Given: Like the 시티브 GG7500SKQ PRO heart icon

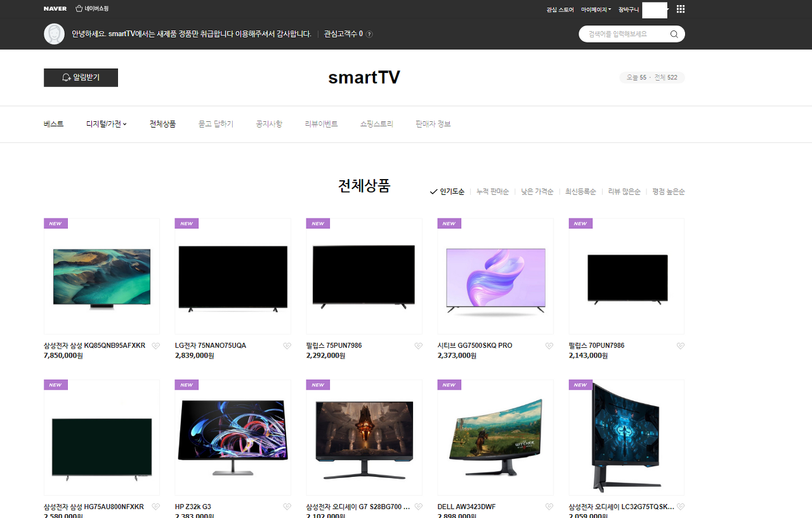Looking at the screenshot, I should click(x=549, y=346).
